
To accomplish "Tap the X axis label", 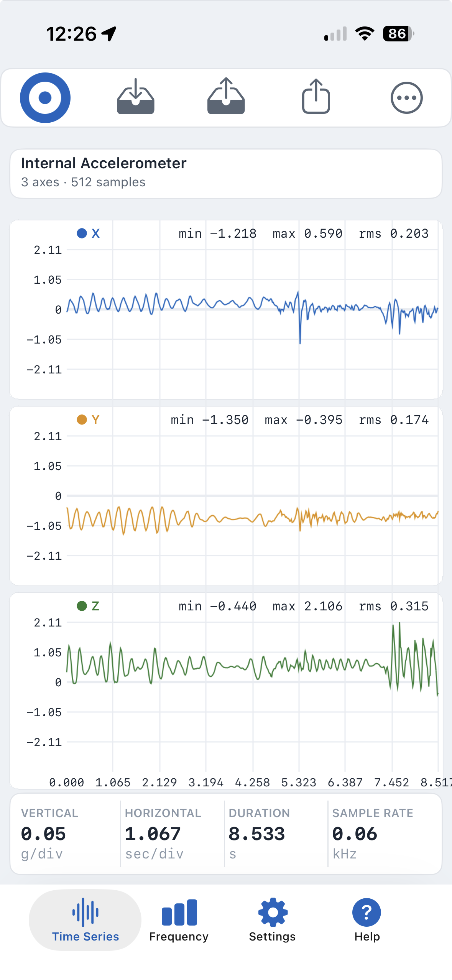I will (x=96, y=233).
